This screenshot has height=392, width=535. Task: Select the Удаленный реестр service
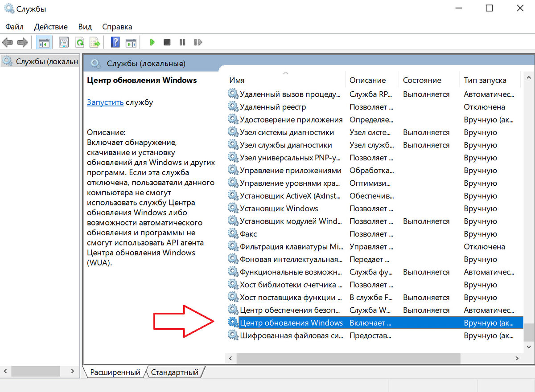[x=273, y=106]
